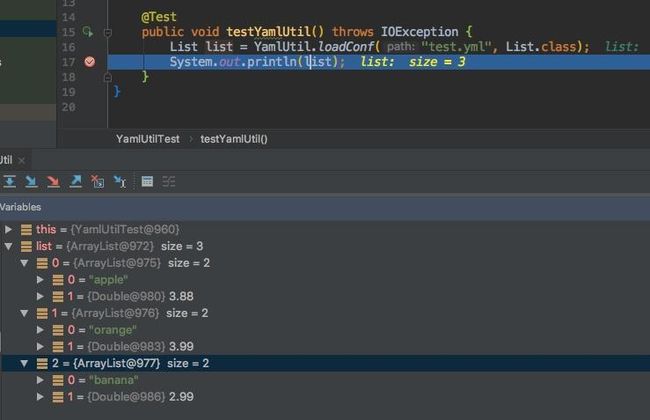Select the YamlUtilTest breadcrumb
The width and height of the screenshot is (650, 420).
point(148,139)
